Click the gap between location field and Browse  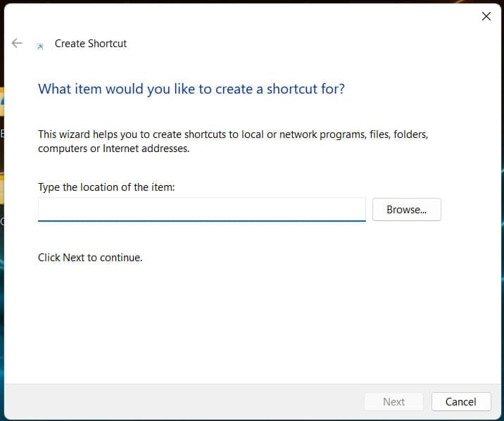pyautogui.click(x=369, y=209)
